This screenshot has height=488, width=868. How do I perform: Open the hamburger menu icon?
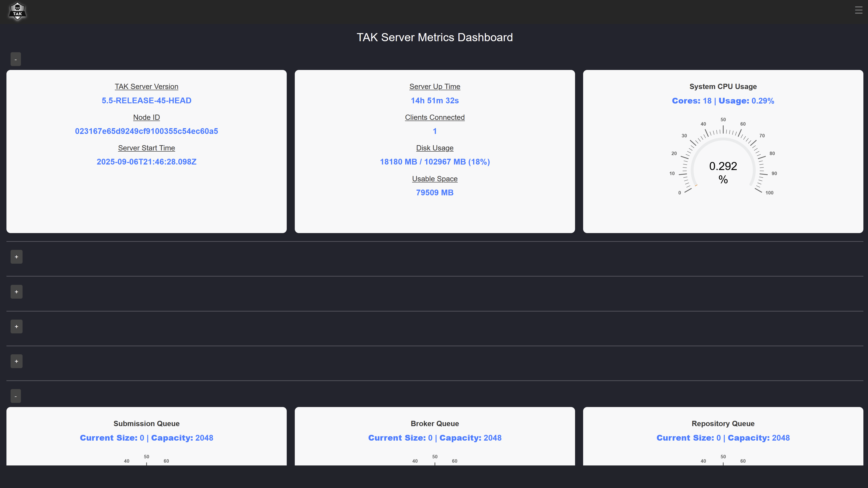858,10
